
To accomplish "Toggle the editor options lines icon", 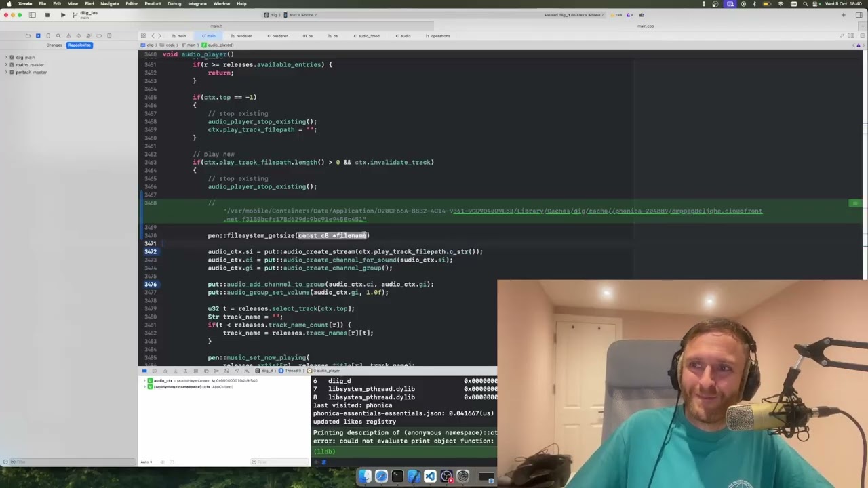I will [850, 35].
